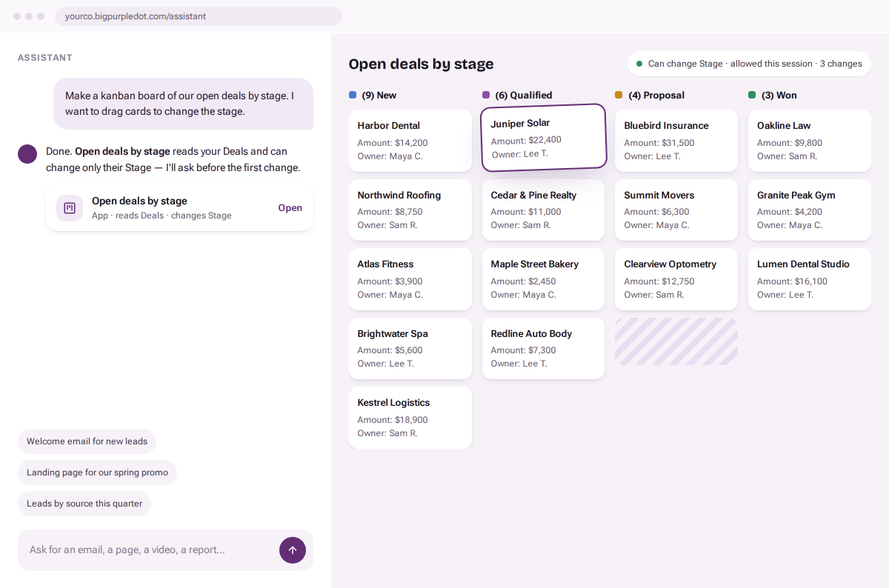Choose Landing page for our spring promo suggestion

[97, 472]
